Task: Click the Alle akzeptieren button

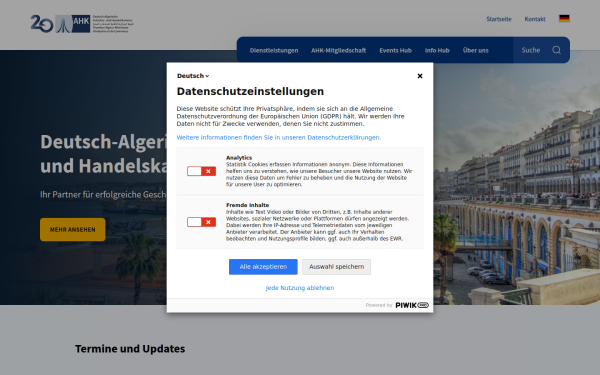Action: (x=263, y=267)
